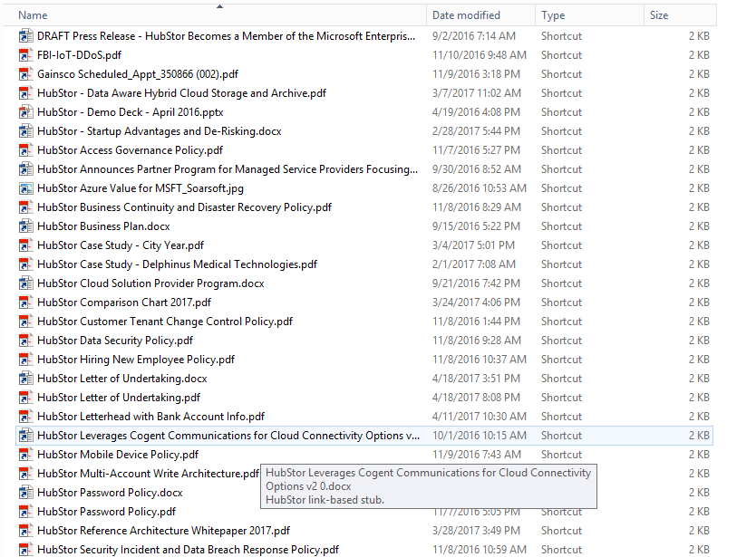This screenshot has height=557, width=756.
Task: Click Letter of Undertaking.docx file icon
Action: pos(25,379)
